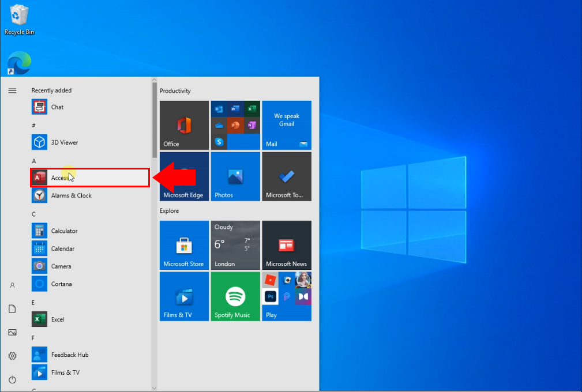582x392 pixels.
Task: Open Excel from the app list
Action: pos(57,319)
